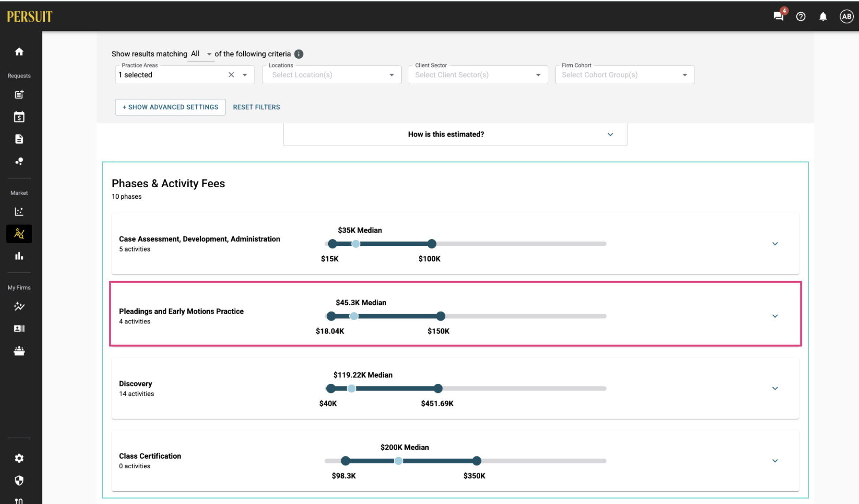Open the shield icon in sidebar
859x504 pixels.
pos(19,480)
